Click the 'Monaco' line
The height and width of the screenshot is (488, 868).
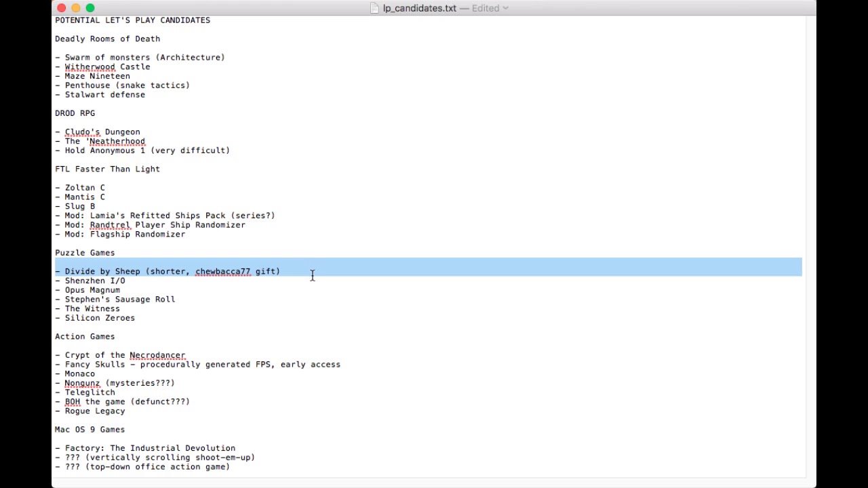pos(75,373)
